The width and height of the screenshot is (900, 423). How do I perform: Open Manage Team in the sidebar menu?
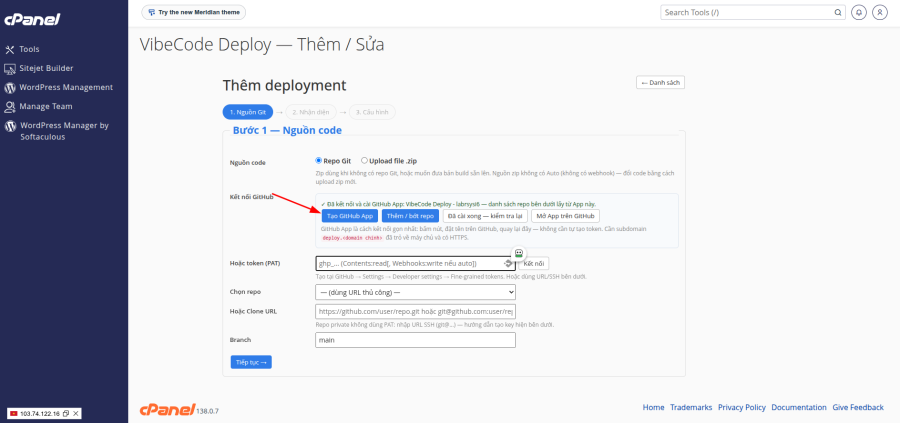(x=45, y=106)
